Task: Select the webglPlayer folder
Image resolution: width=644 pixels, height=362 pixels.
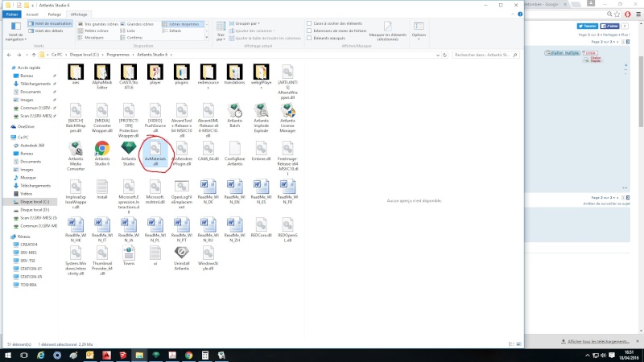Action: (x=261, y=76)
